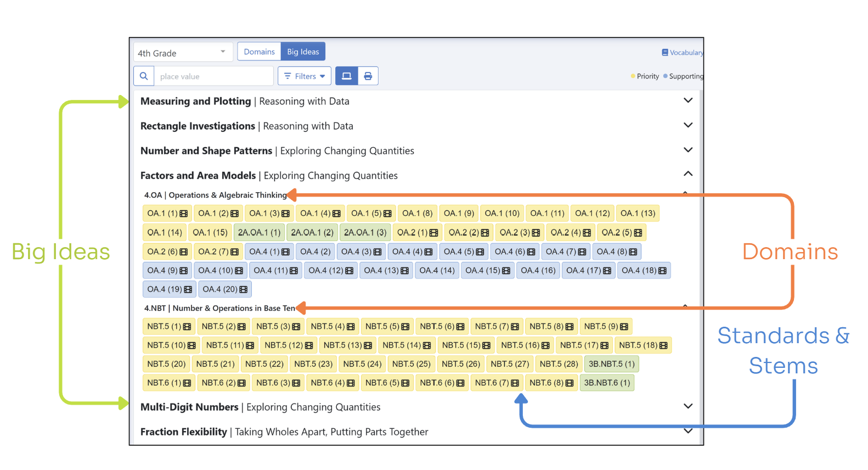
Task: Click the print icon button
Action: coord(368,76)
